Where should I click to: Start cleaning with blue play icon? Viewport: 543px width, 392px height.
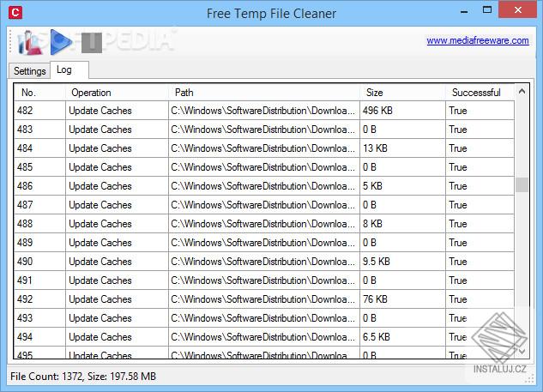61,42
